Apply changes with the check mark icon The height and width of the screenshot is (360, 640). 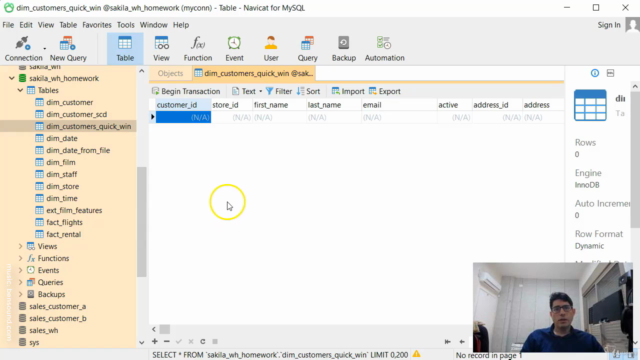pyautogui.click(x=179, y=341)
